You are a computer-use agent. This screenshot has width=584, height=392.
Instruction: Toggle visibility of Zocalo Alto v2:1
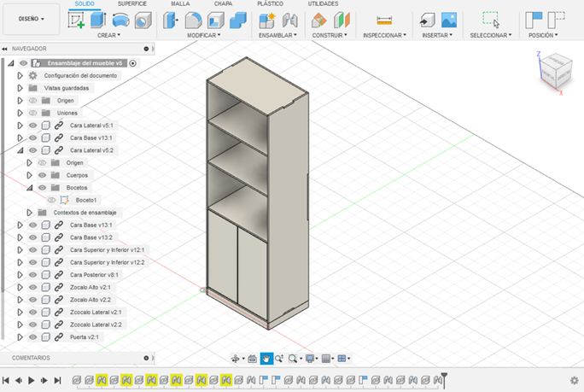[32, 287]
